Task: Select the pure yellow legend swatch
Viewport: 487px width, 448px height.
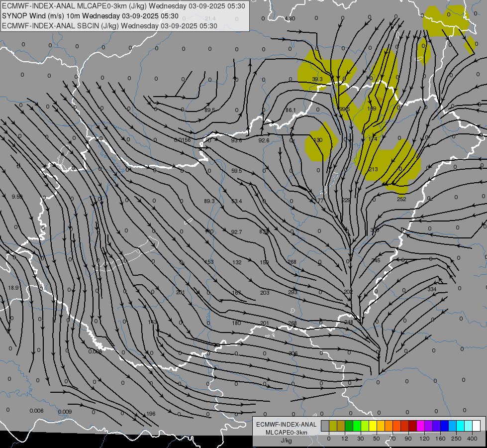Action: (373, 426)
